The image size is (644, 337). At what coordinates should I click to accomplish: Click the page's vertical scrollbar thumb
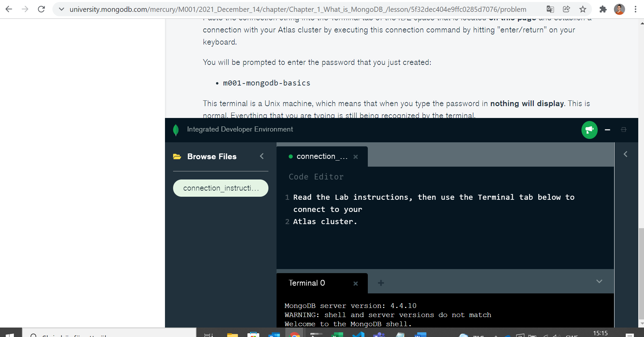click(641, 274)
